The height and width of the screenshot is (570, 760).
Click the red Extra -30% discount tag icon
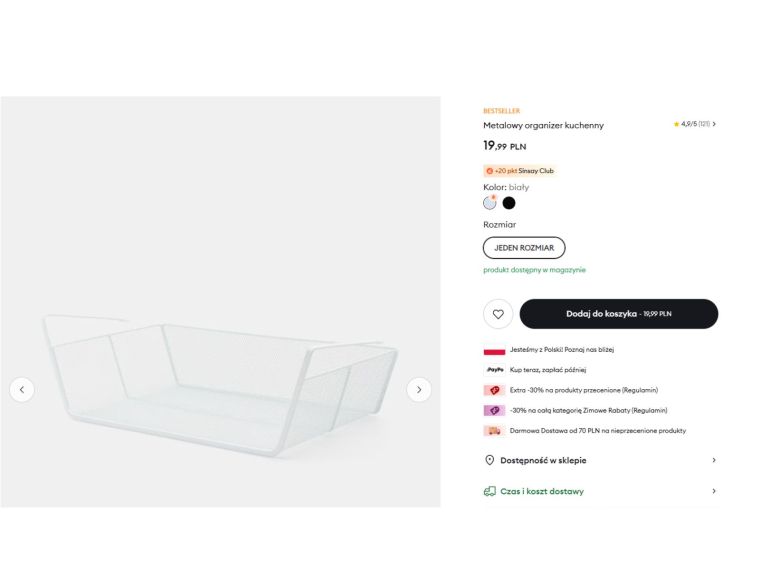point(493,390)
